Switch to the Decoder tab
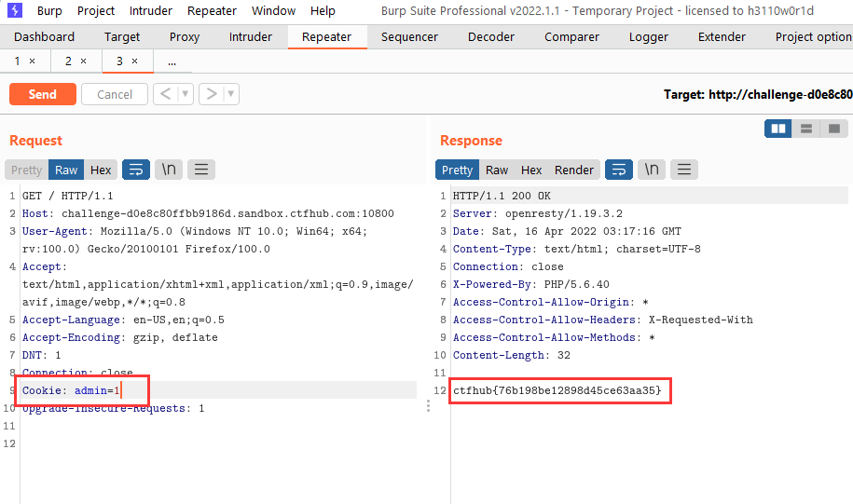Screen dimensions: 853x504 pyautogui.click(x=491, y=37)
